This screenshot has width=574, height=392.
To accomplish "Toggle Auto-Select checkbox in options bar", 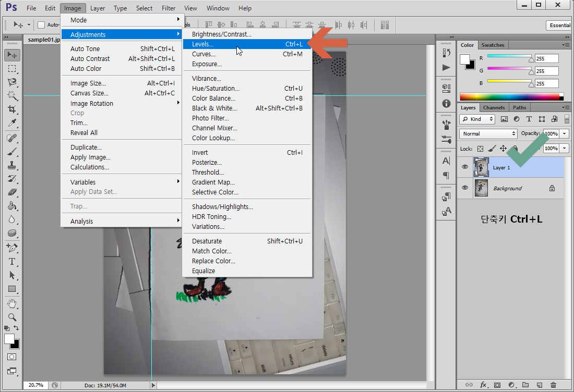I will (41, 25).
